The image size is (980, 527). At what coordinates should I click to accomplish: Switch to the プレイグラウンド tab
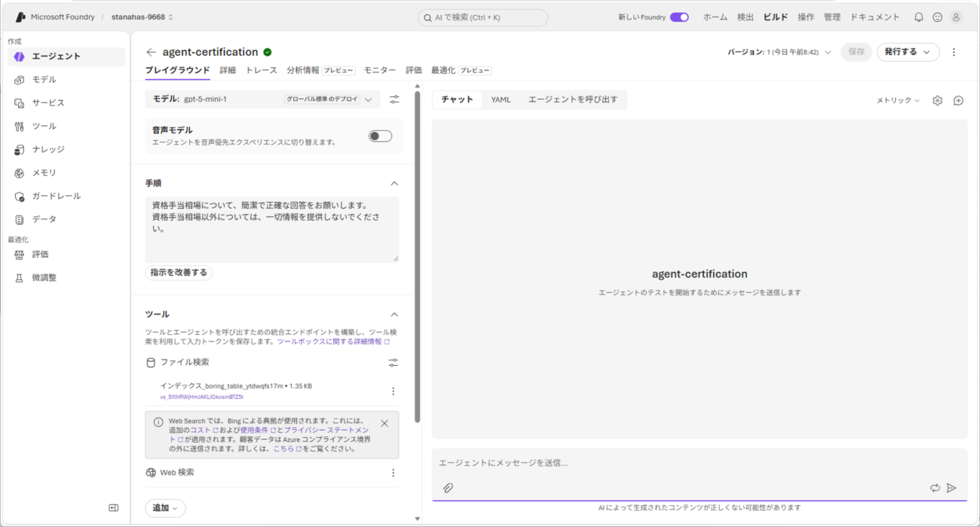177,70
